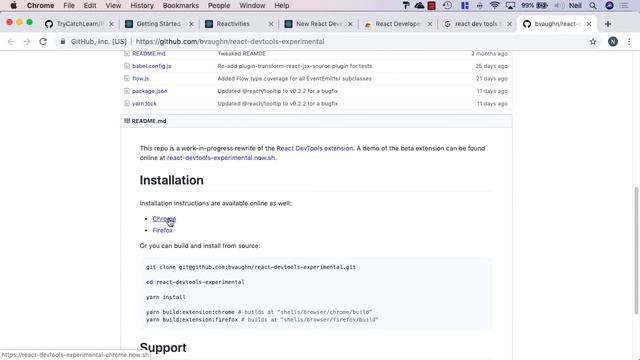The image size is (640, 360).
Task: Open the Chrome three-dot menu
Action: click(x=629, y=42)
